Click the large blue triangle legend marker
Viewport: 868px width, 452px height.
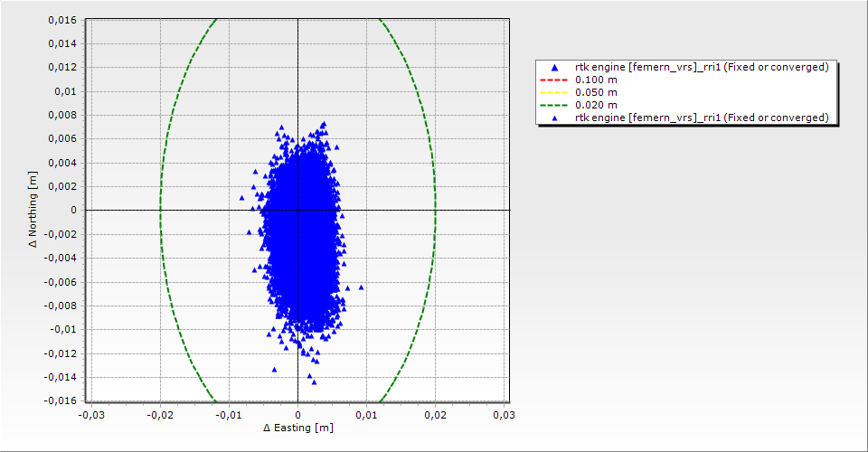tap(554, 67)
